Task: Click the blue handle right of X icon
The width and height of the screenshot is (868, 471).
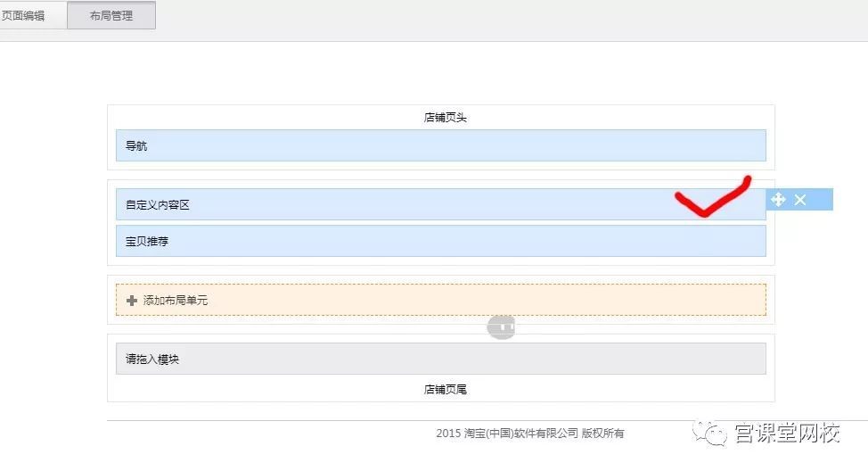Action: (821, 200)
